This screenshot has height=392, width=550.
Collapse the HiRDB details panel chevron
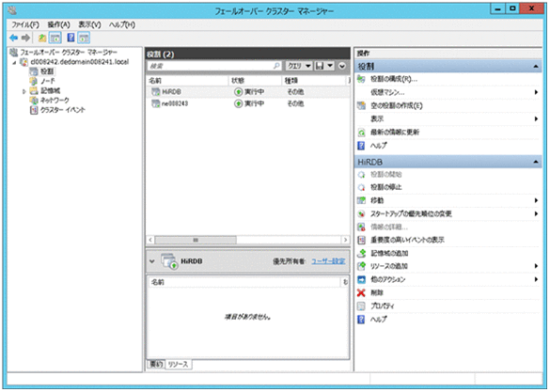[x=152, y=261]
